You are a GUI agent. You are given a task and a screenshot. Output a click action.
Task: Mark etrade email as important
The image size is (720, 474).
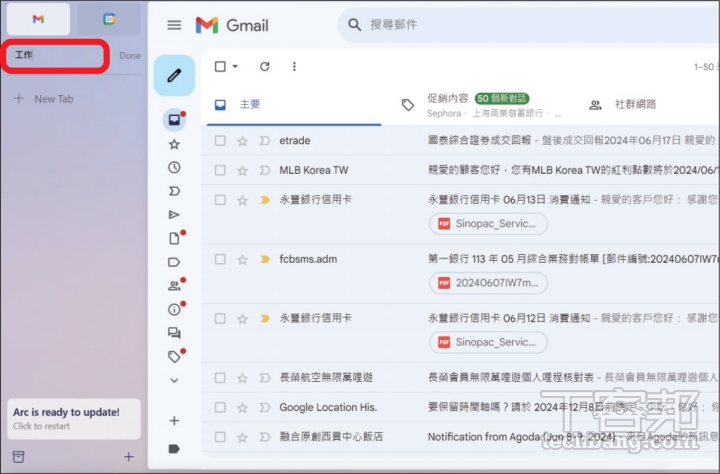coord(265,141)
